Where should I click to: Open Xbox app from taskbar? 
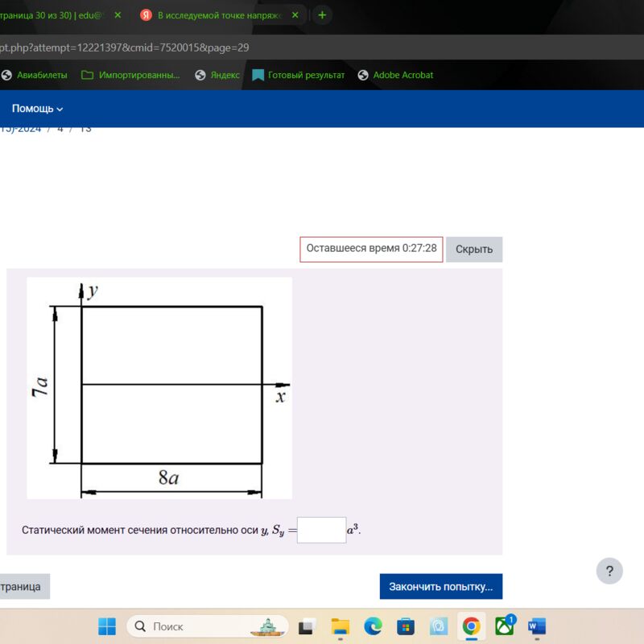[505, 626]
